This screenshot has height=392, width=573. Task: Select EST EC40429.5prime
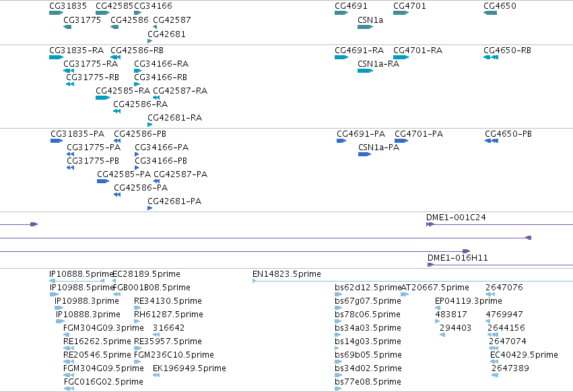point(524,355)
